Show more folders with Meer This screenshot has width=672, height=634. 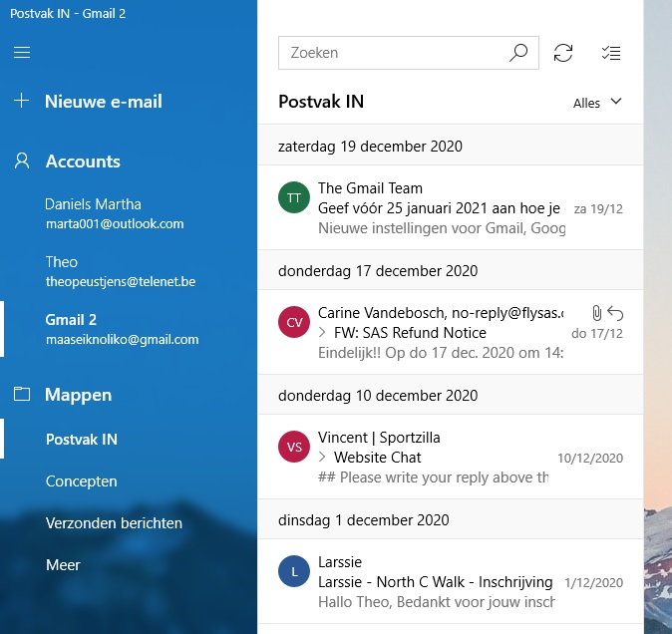click(63, 565)
